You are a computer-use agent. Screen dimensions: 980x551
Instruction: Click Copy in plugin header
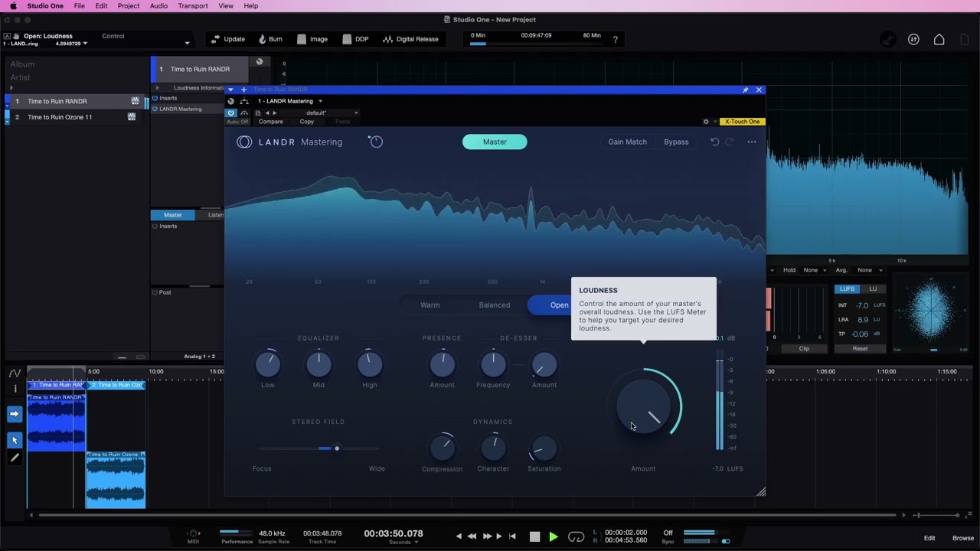[x=307, y=122]
